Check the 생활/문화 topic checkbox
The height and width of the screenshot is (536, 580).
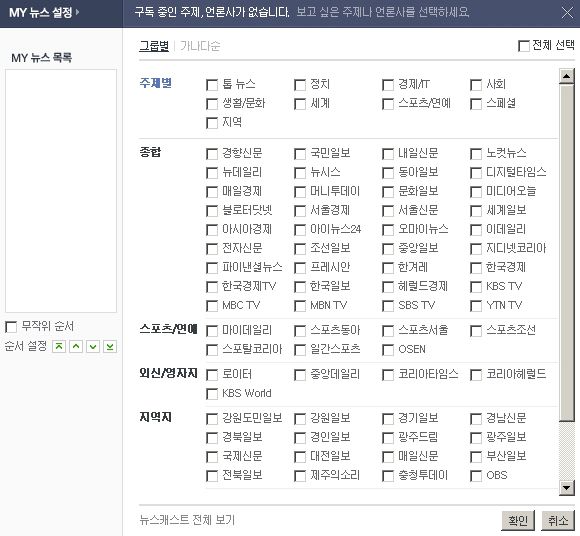point(212,104)
